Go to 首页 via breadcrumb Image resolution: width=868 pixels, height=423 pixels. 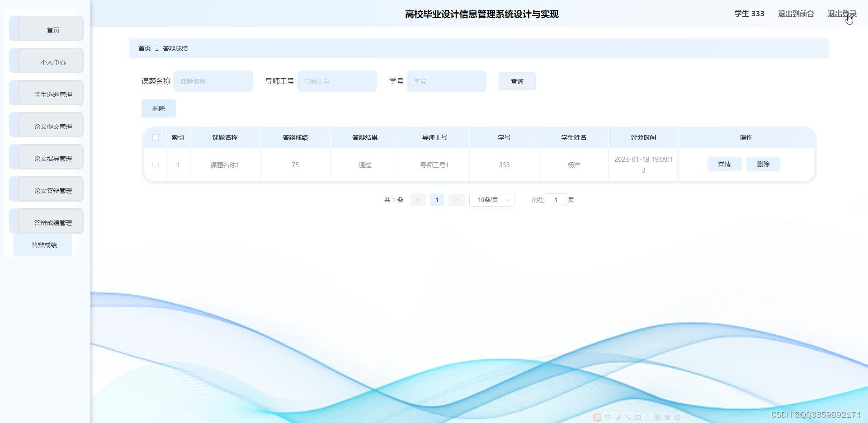click(x=145, y=48)
